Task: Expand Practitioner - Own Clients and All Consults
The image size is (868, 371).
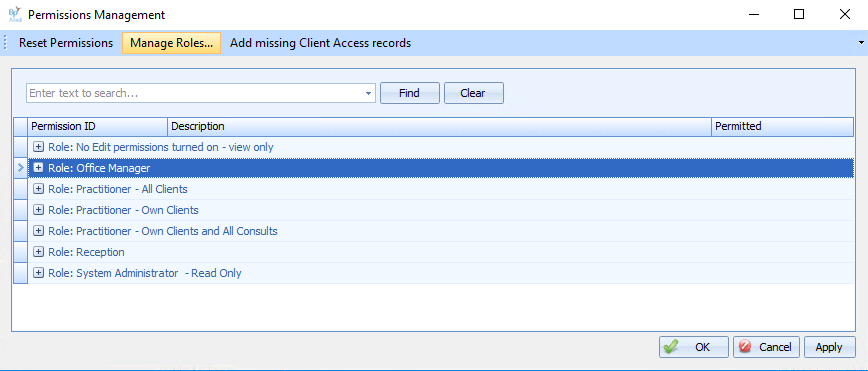Action: 38,231
